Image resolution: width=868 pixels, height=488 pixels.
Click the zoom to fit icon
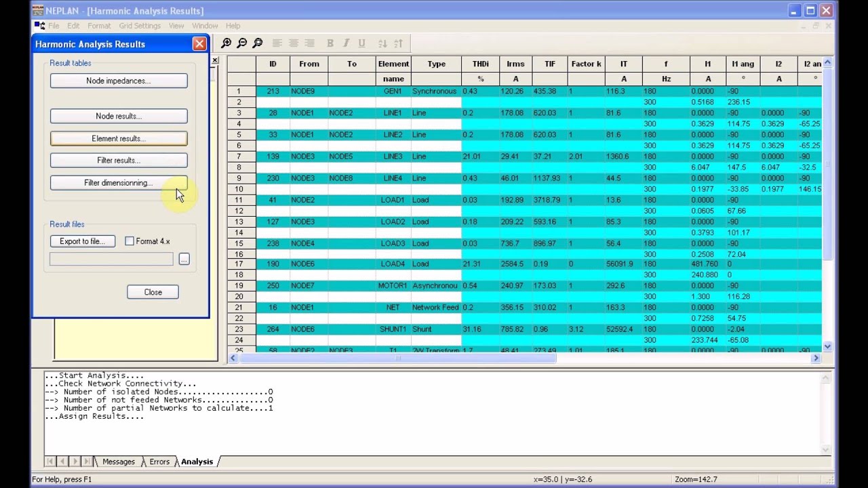tap(258, 43)
